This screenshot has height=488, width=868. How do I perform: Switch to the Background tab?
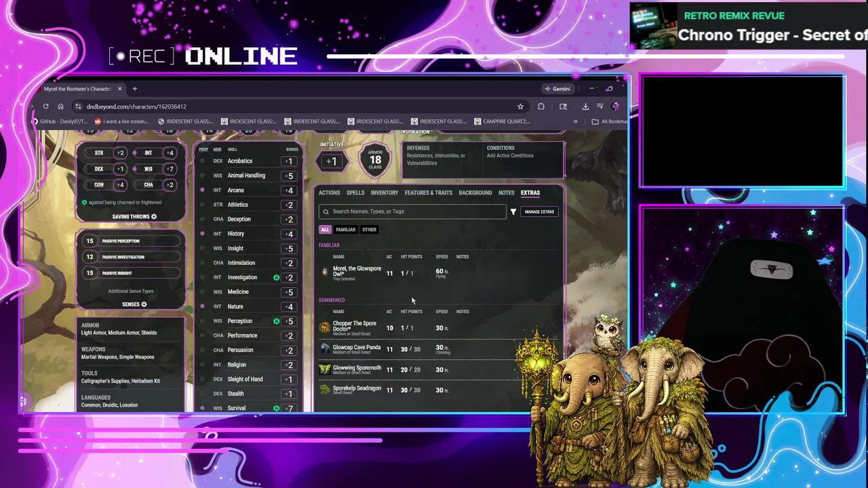coord(475,192)
